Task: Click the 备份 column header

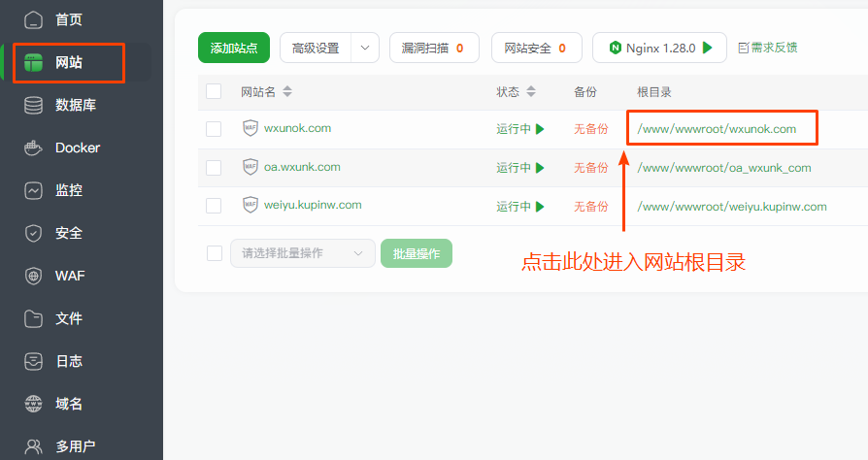Action: pos(585,92)
